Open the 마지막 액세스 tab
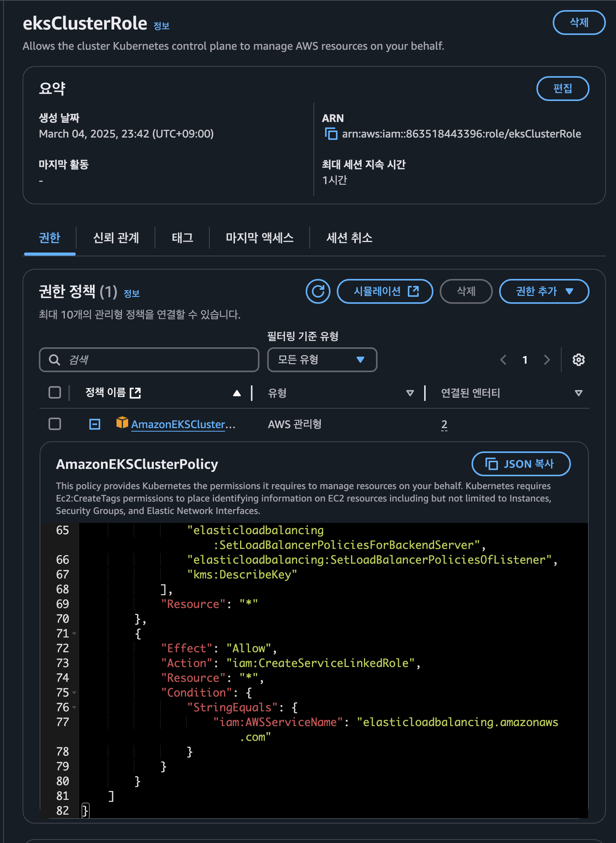 coord(259,237)
